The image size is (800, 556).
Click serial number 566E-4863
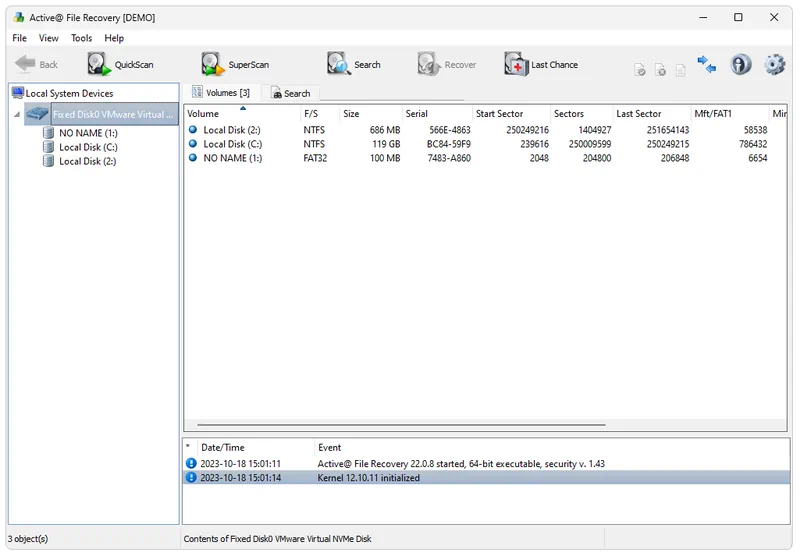pyautogui.click(x=449, y=130)
